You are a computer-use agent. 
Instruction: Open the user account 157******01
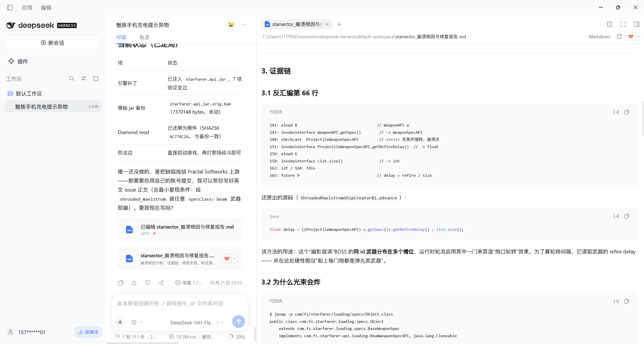(x=26, y=332)
